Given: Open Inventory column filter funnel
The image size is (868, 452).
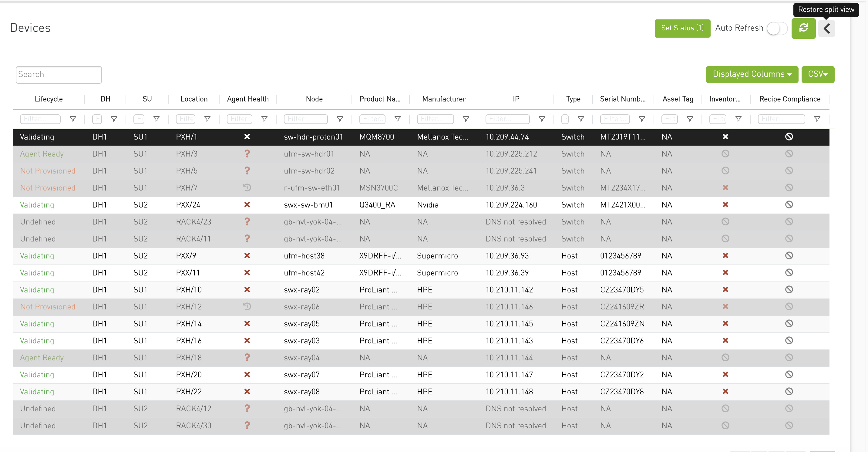Looking at the screenshot, I should (738, 119).
